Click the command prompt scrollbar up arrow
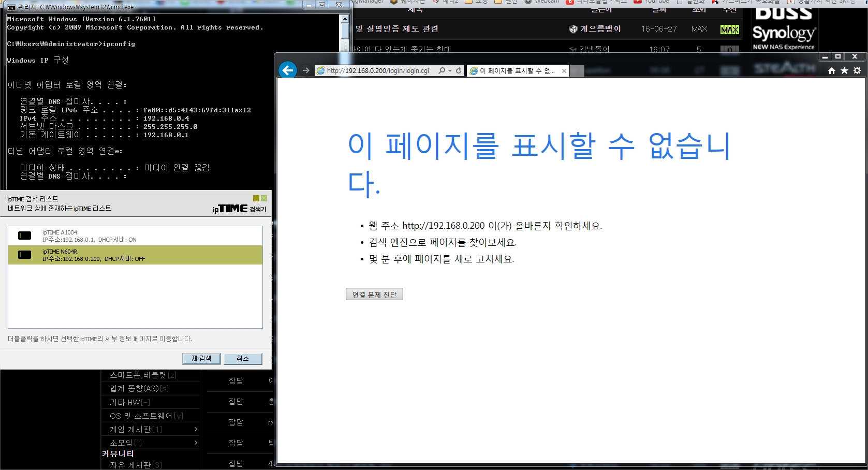Viewport: 868px width, 470px height. 345,19
